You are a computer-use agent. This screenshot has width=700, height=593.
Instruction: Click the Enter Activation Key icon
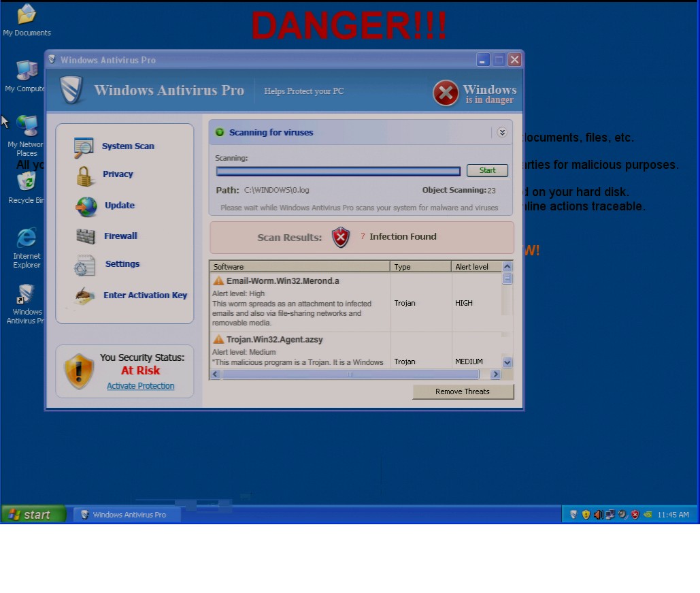85,296
